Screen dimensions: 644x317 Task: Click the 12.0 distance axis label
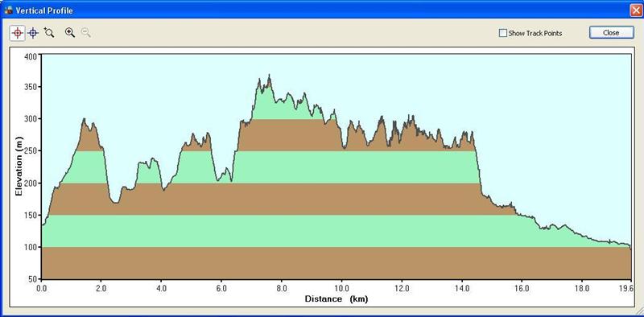(x=402, y=288)
